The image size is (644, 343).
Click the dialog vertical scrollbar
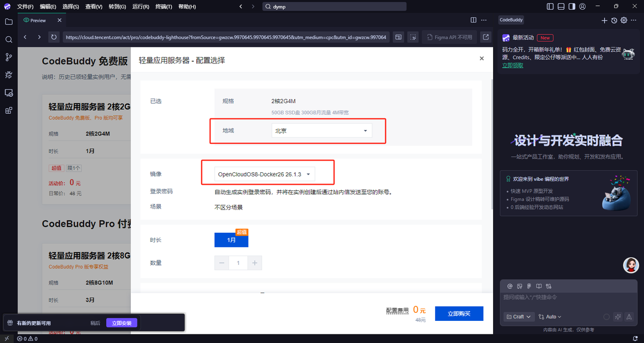492,145
